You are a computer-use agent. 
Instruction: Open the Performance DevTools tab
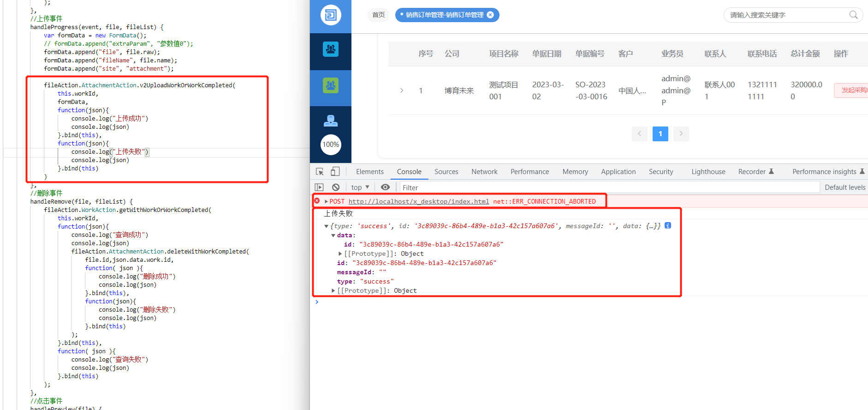530,172
